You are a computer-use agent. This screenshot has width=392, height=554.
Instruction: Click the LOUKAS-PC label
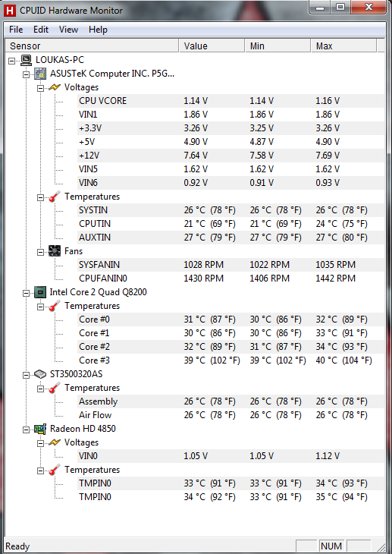(x=60, y=60)
